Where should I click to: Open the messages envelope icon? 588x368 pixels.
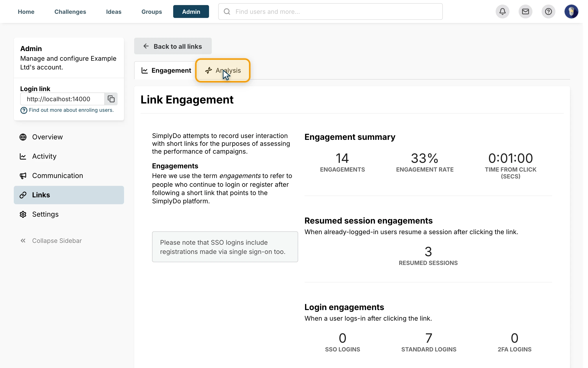pos(525,11)
